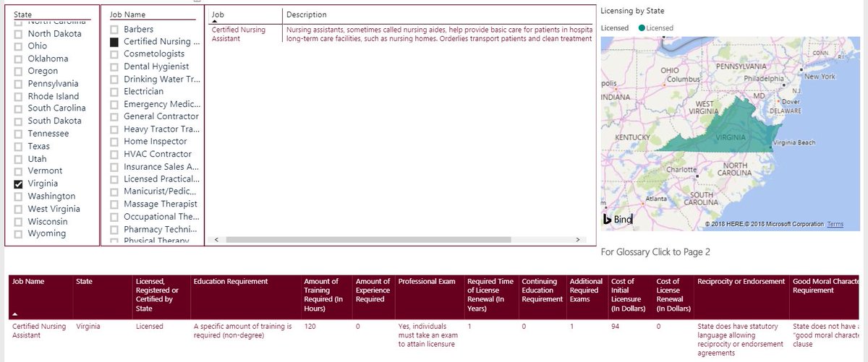Uncheck the Virginia state checkbox

tap(19, 184)
